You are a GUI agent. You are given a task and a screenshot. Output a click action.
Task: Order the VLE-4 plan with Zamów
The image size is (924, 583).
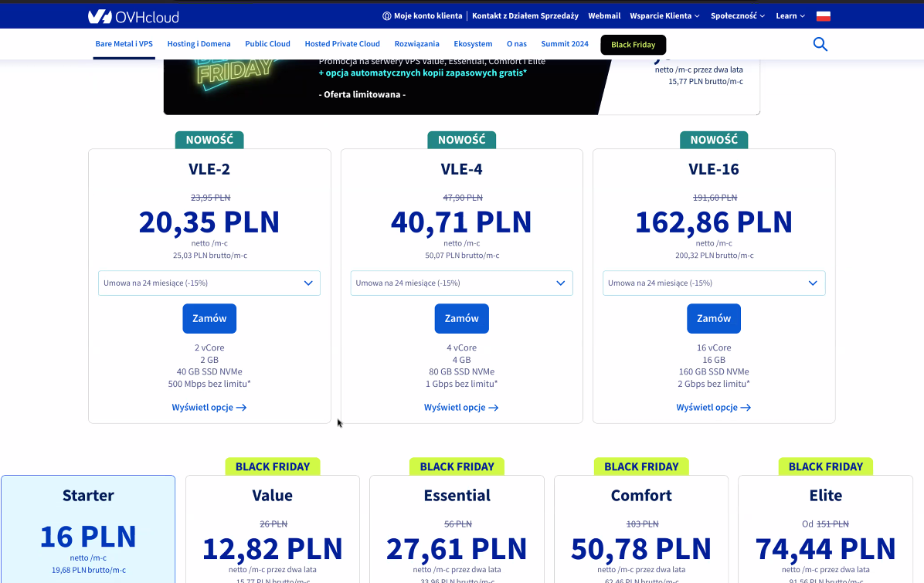click(461, 319)
